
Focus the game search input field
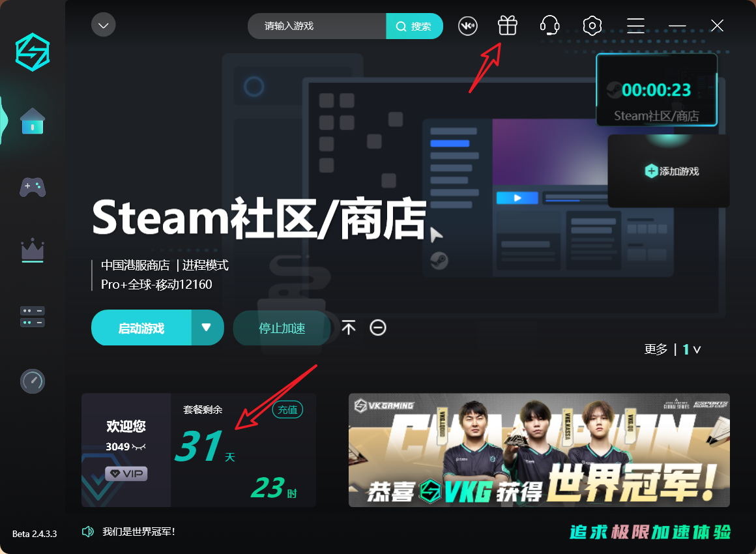317,26
